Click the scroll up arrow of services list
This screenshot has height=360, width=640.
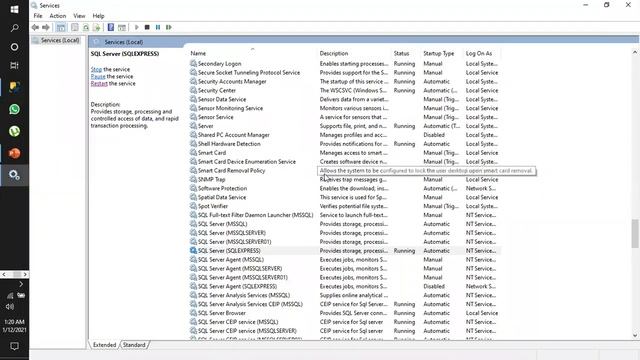pyautogui.click(x=635, y=53)
